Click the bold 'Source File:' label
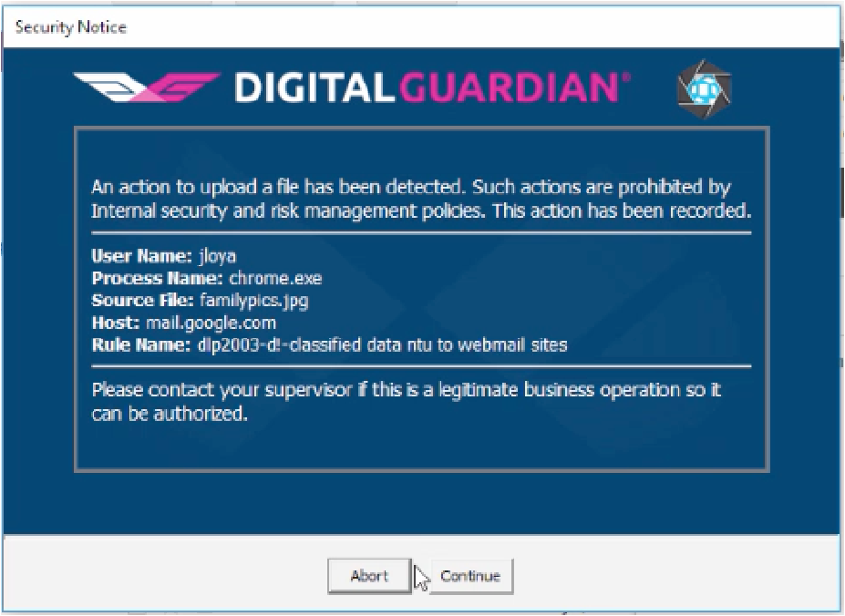 coord(142,300)
